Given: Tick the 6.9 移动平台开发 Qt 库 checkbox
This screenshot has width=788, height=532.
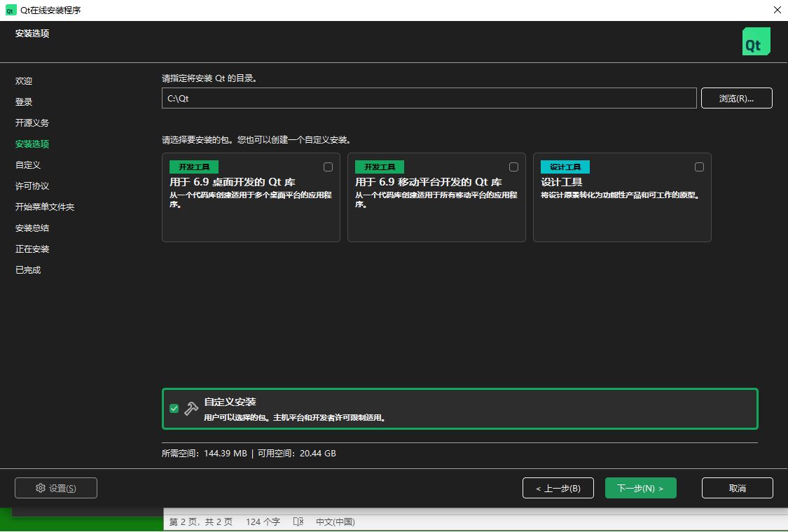Looking at the screenshot, I should tap(513, 167).
